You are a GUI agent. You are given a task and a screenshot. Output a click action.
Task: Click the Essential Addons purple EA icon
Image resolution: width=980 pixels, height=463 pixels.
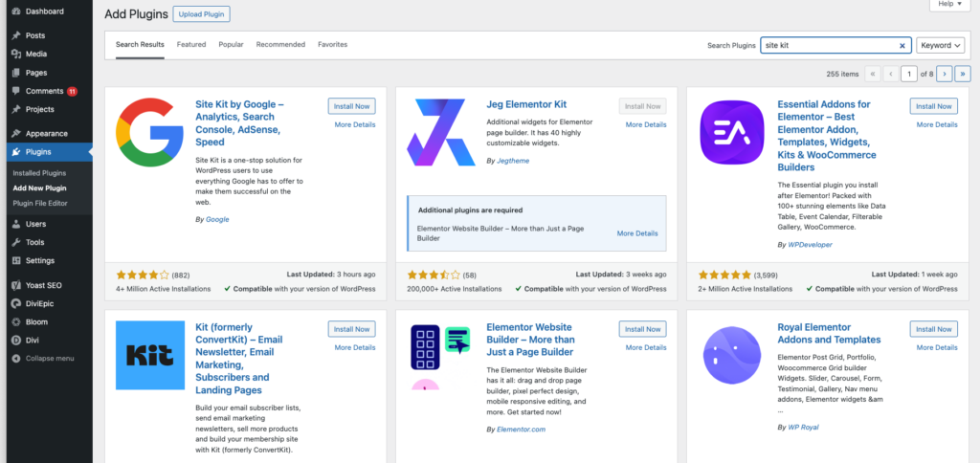tap(730, 133)
